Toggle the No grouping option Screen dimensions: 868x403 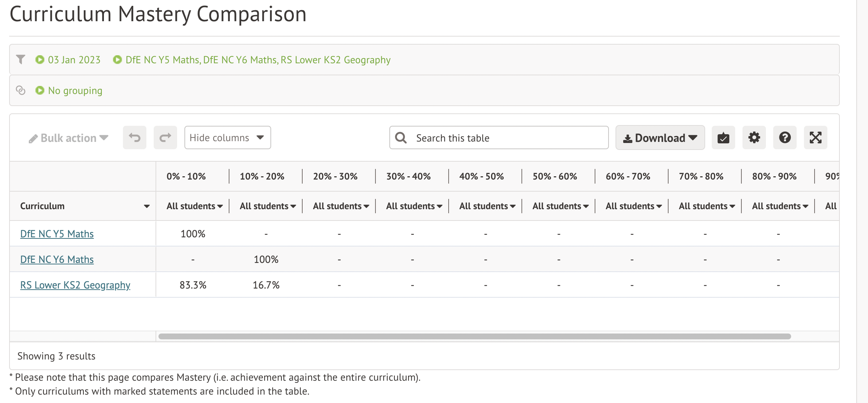click(69, 90)
